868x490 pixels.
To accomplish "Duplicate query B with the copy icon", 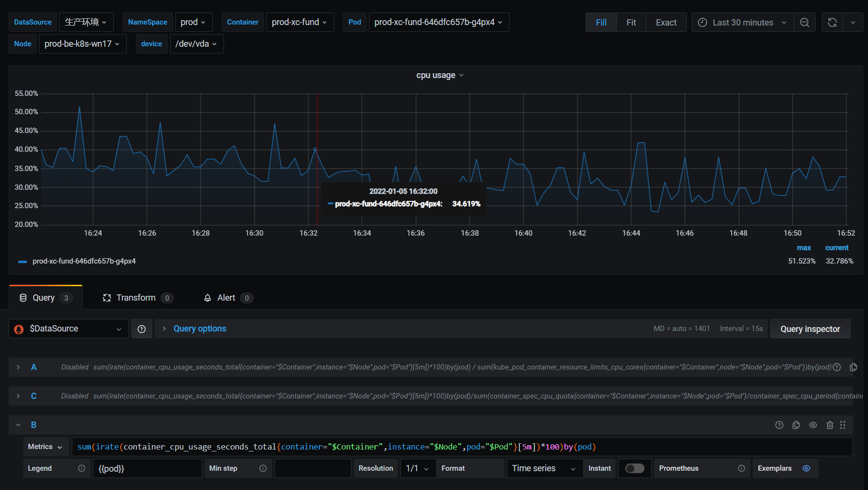I will [796, 425].
